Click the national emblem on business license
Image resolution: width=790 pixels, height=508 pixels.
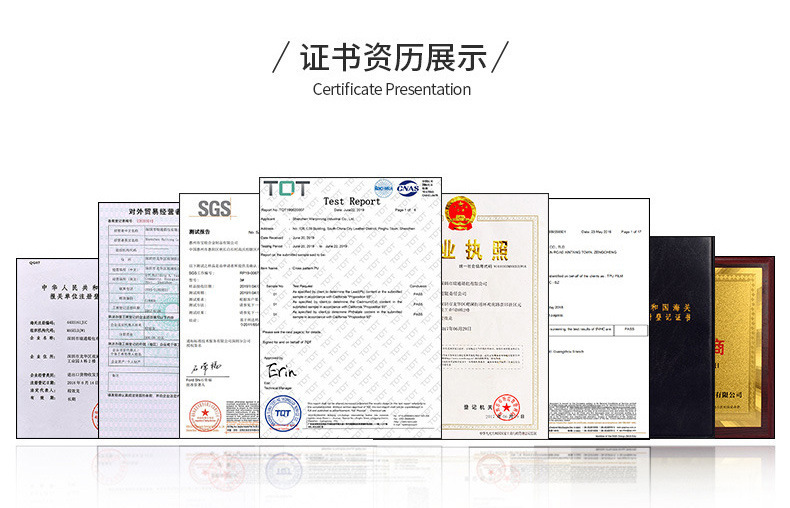[x=459, y=214]
